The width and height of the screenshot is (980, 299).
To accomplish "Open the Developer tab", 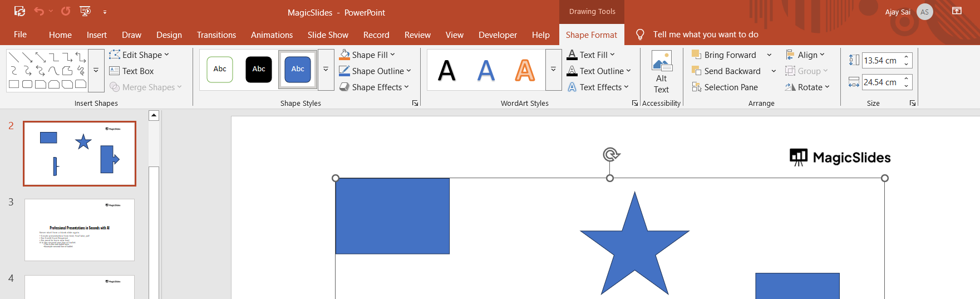I will click(498, 35).
